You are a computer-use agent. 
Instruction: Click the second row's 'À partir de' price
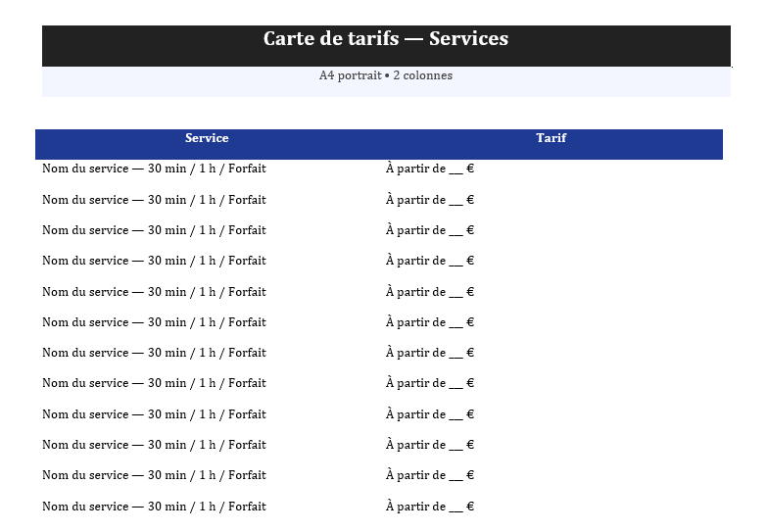pos(430,200)
